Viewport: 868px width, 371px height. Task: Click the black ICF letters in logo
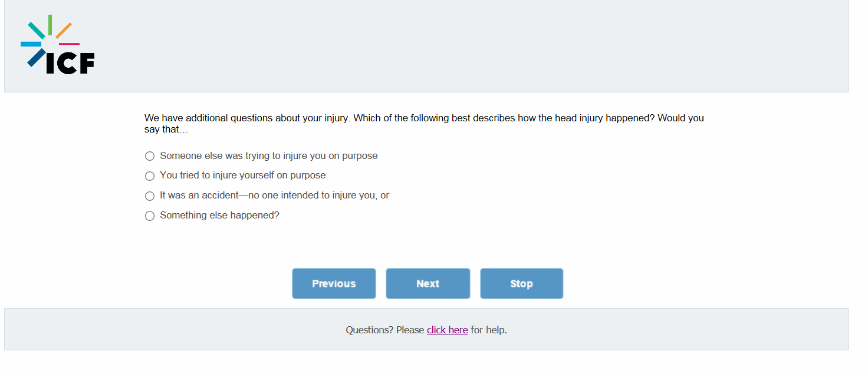pos(71,63)
